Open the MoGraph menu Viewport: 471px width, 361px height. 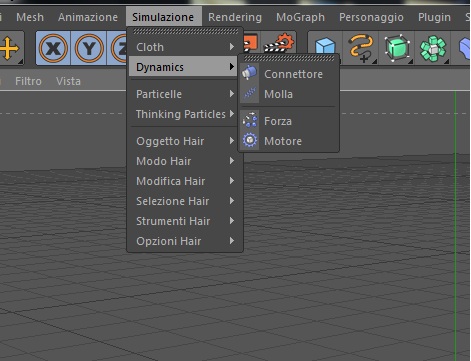tap(300, 17)
